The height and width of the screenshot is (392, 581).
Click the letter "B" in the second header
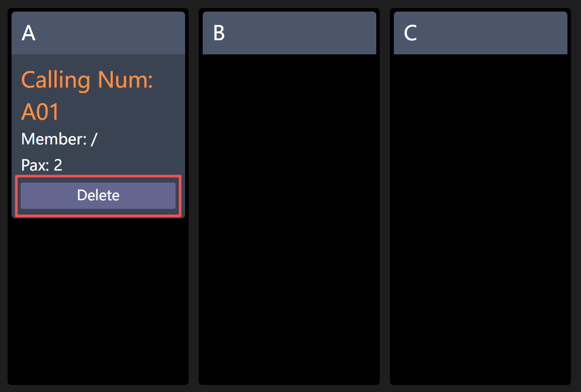[x=219, y=33]
